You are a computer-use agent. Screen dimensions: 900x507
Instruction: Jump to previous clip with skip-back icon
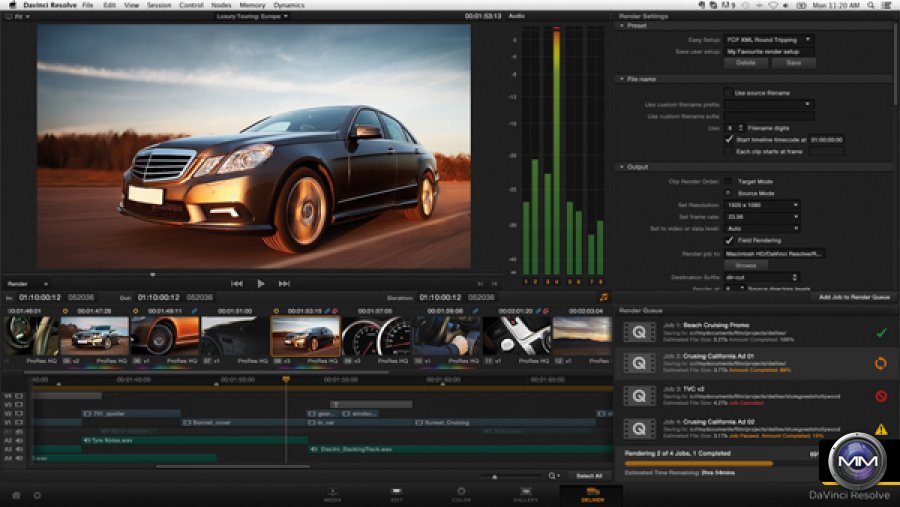tap(237, 283)
